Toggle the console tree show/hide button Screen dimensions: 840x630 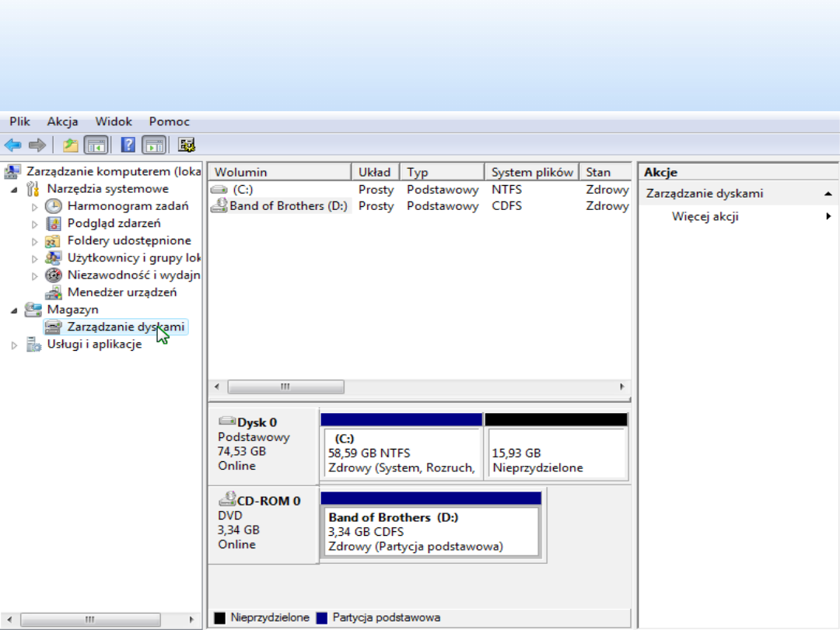tap(96, 145)
